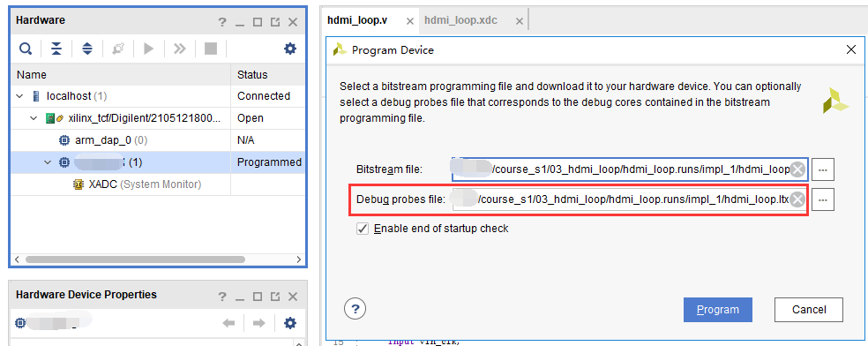This screenshot has width=868, height=346.
Task: Collapse the xilinx_tcf/Digilent target node
Action: [x=34, y=118]
